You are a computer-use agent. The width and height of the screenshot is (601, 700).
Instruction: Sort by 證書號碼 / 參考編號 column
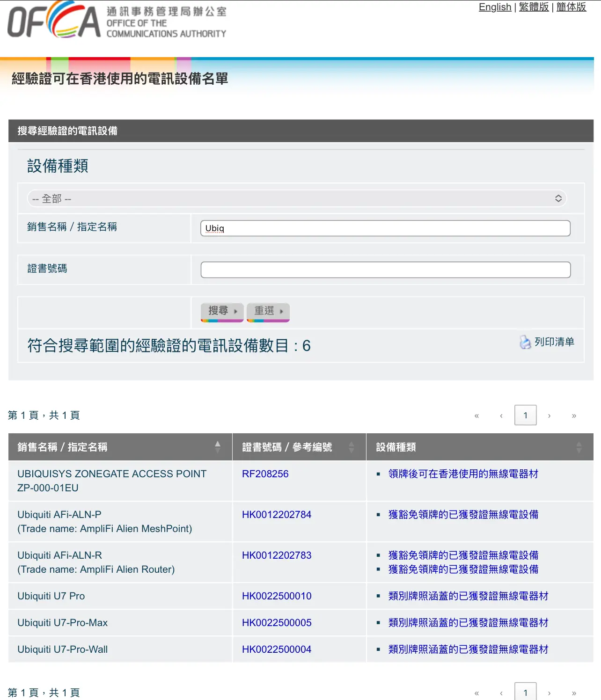click(299, 447)
